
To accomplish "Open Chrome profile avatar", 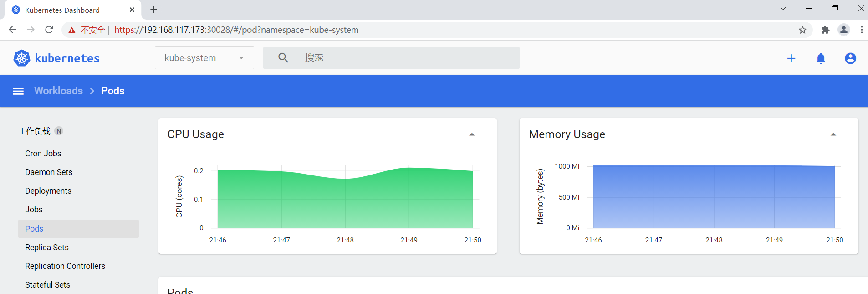I will pyautogui.click(x=844, y=30).
